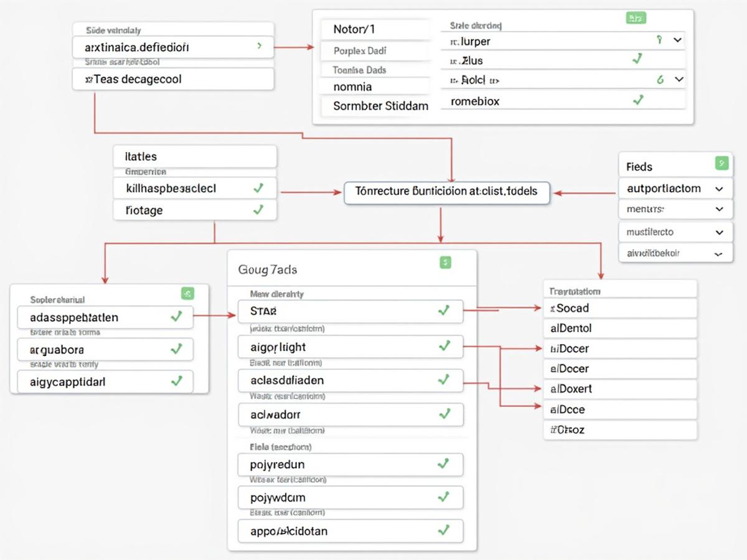The width and height of the screenshot is (747, 560).
Task: Click the green 6 icon beside Aolcl
Action: (661, 80)
